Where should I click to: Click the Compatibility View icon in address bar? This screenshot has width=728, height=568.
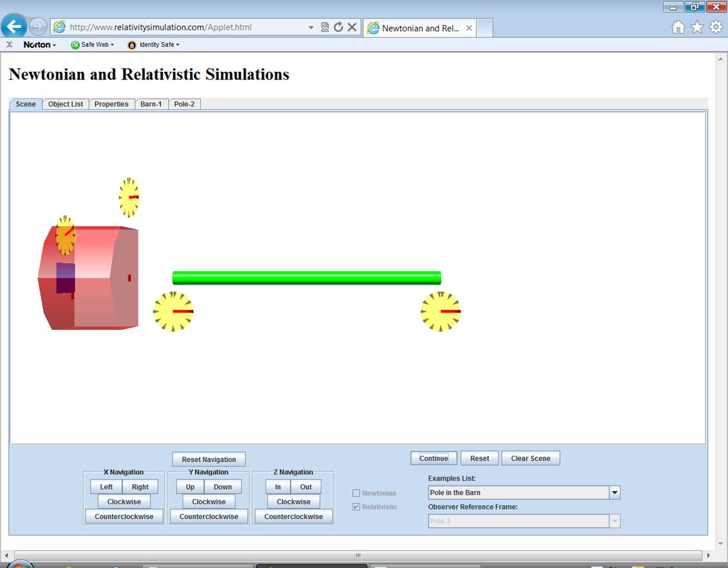(x=325, y=27)
